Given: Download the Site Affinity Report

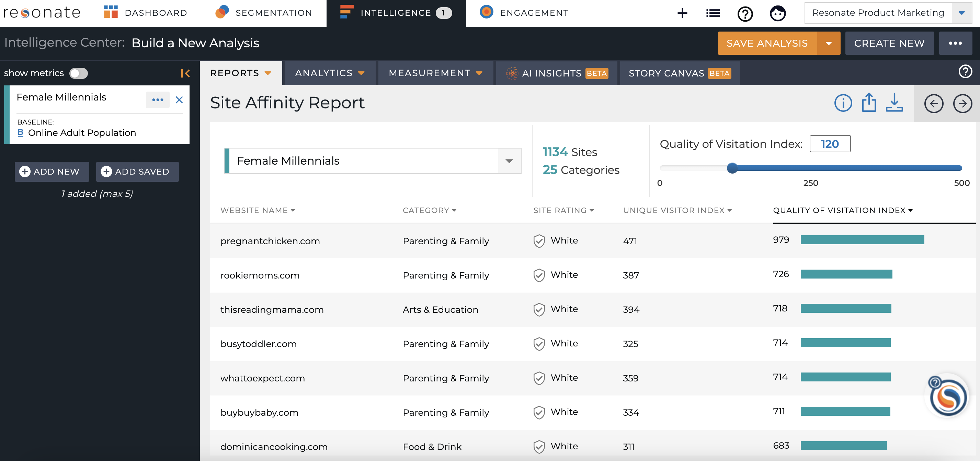Looking at the screenshot, I should (894, 103).
